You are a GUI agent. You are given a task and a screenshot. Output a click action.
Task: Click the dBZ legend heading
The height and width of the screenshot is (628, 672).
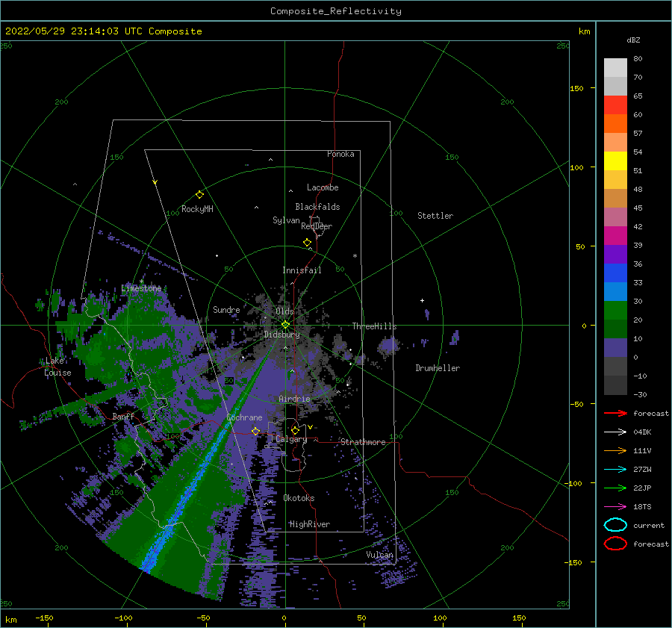click(633, 40)
